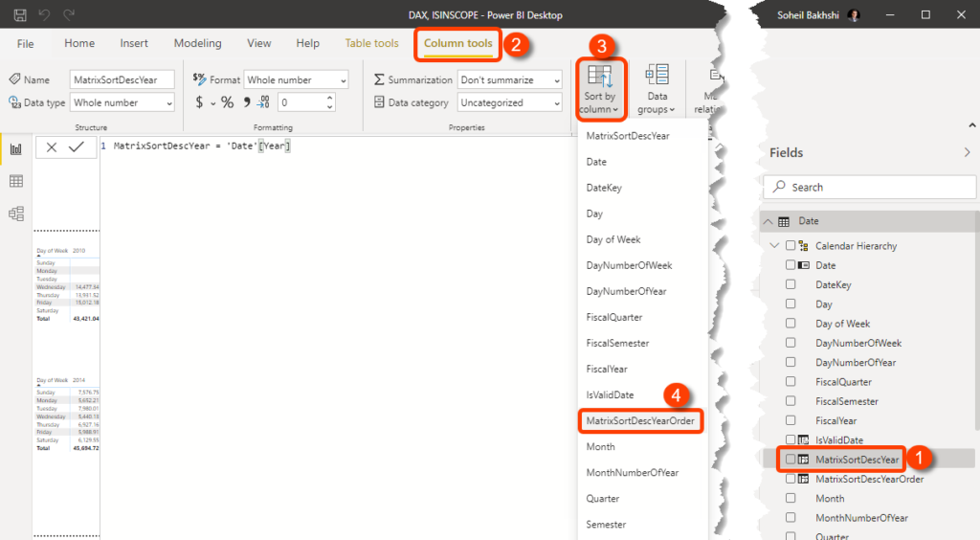Open the Help ribbon tab
The height and width of the screenshot is (540, 980).
[x=307, y=43]
